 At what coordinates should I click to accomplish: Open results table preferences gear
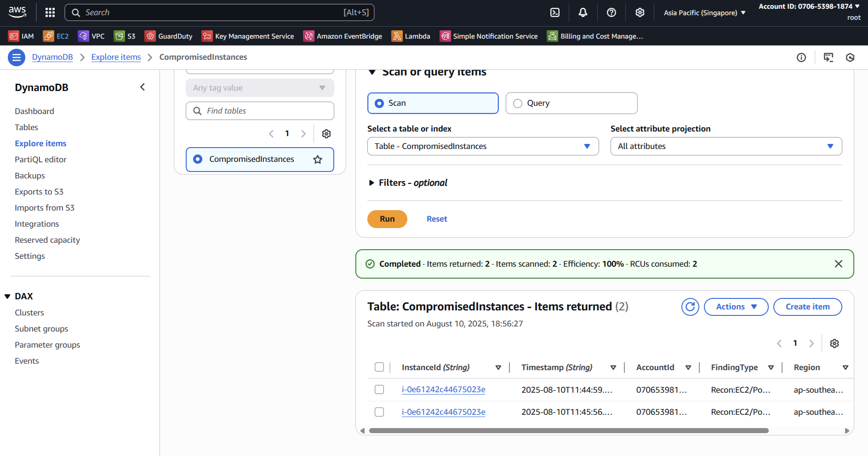pyautogui.click(x=834, y=343)
